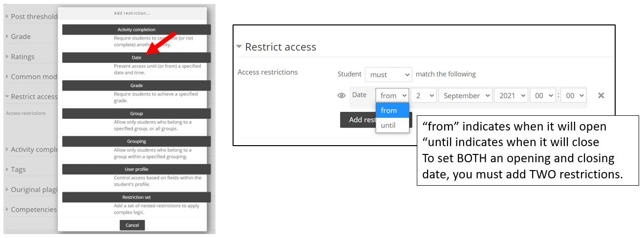This screenshot has width=644, height=238.
Task: Choose the User profile restriction type
Action: point(136,169)
